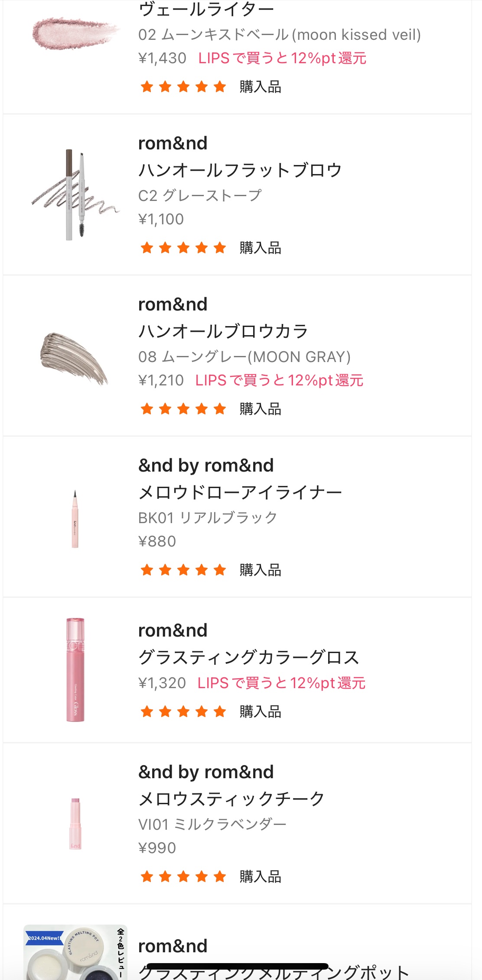
Task: Open the Mellow Draw Eyeliner product image
Action: pos(75,519)
